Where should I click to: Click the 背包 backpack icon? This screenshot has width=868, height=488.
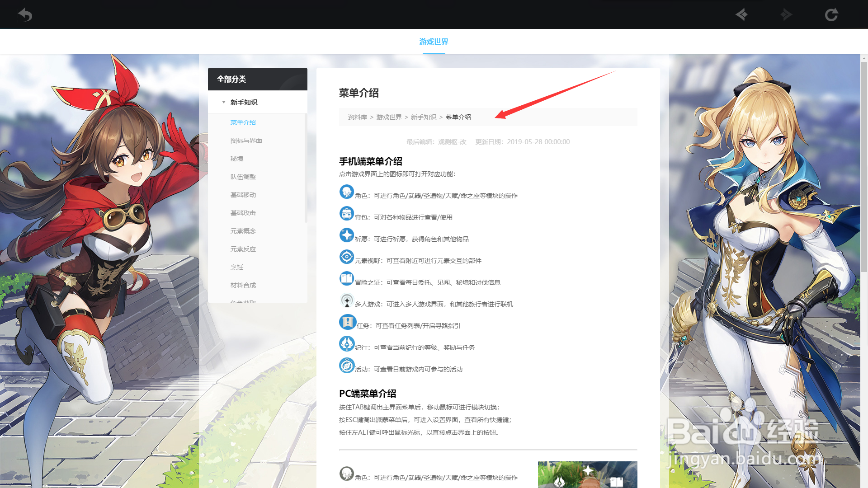(347, 213)
